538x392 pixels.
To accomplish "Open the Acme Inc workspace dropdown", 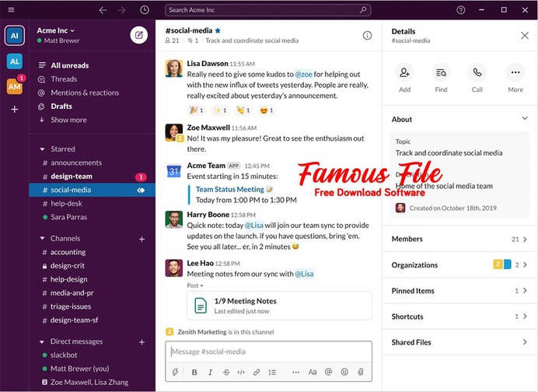I will [55, 30].
